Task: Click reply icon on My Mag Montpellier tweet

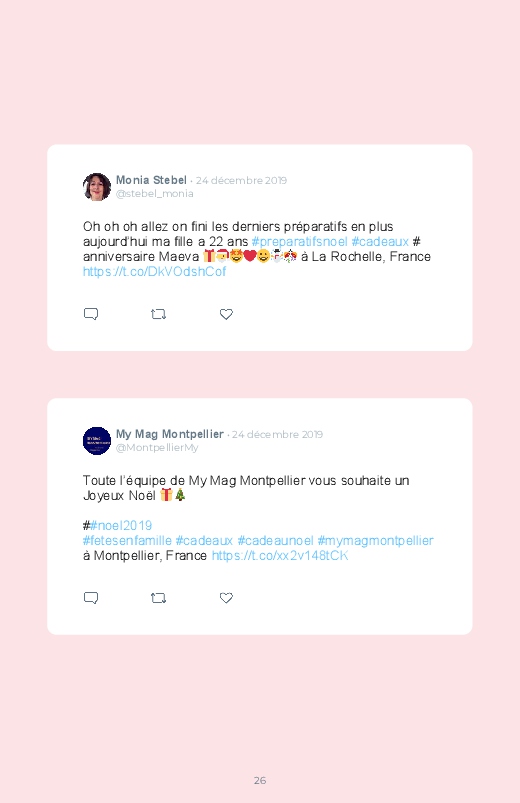Action: pyautogui.click(x=91, y=598)
